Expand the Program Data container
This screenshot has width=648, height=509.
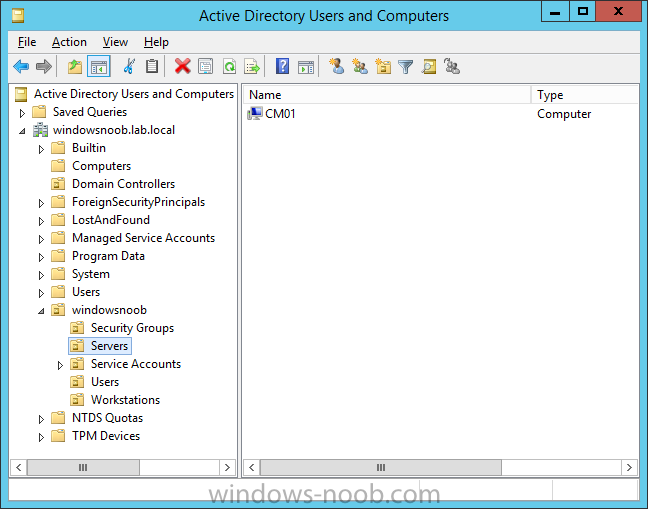click(x=41, y=257)
